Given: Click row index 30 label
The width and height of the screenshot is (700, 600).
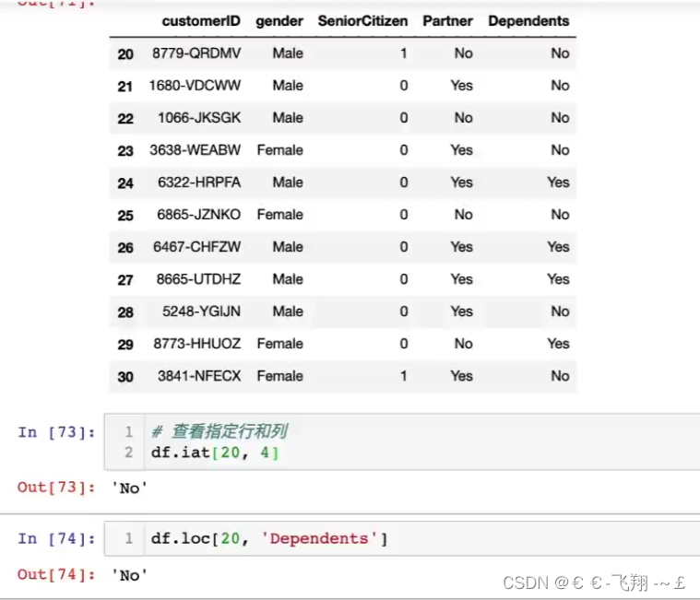Looking at the screenshot, I should [125, 377].
